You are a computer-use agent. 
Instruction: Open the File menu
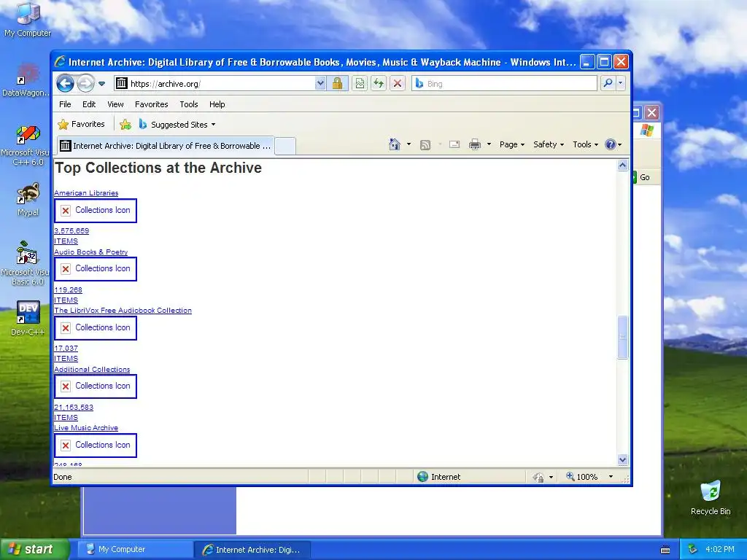tap(65, 104)
